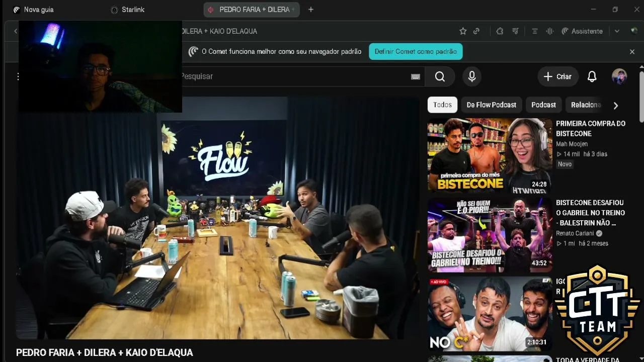This screenshot has height=362, width=644.
Task: Open the browser profile avatar in toolbar
Action: (x=634, y=31)
